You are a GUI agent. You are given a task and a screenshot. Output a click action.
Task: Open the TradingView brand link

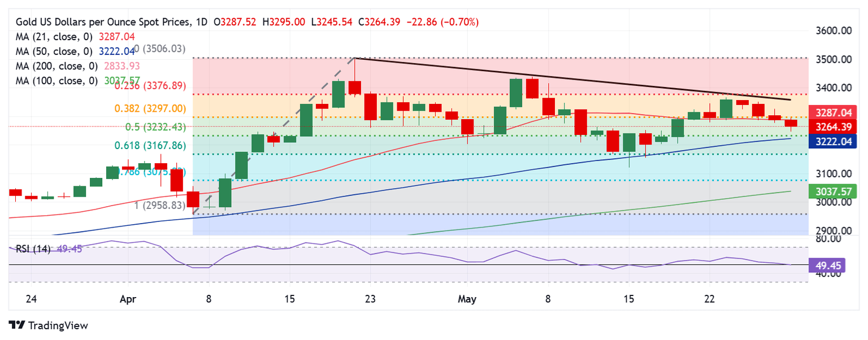pyautogui.click(x=49, y=325)
